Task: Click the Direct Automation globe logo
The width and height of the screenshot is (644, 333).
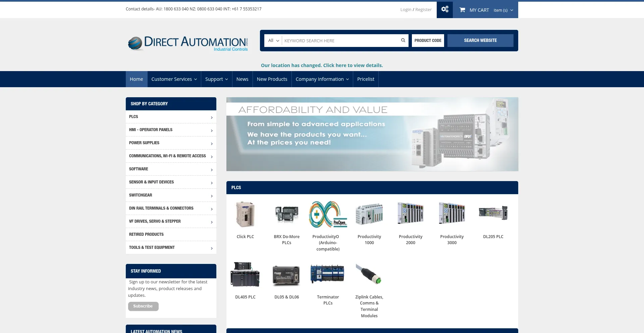Action: [x=135, y=44]
